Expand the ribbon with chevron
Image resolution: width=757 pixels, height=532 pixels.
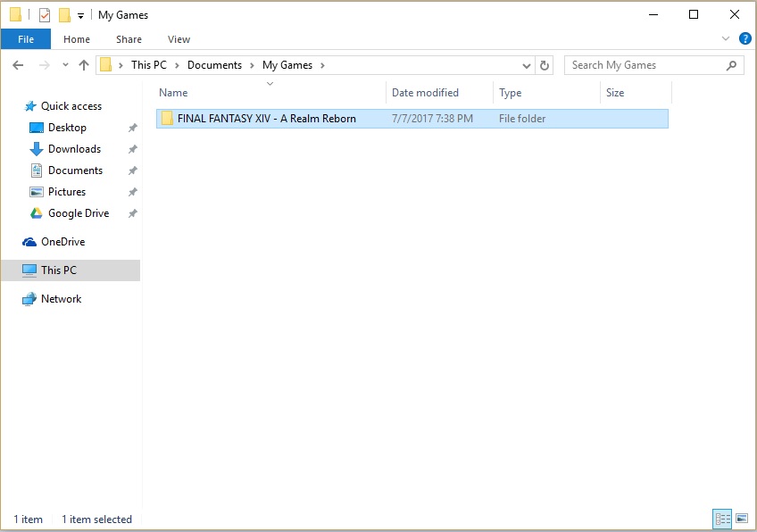pyautogui.click(x=725, y=38)
